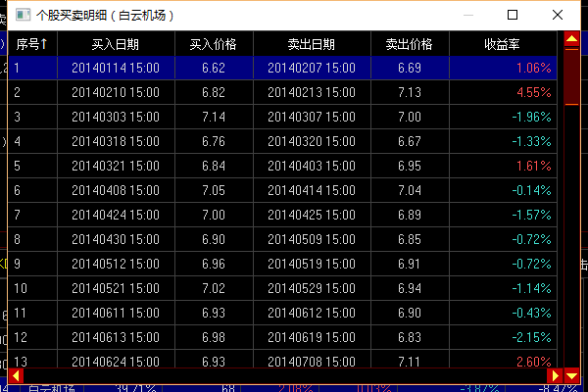Viewport: 588px width, 392px height.
Task: Select row 1 bought on 20140114
Action: 115,68
